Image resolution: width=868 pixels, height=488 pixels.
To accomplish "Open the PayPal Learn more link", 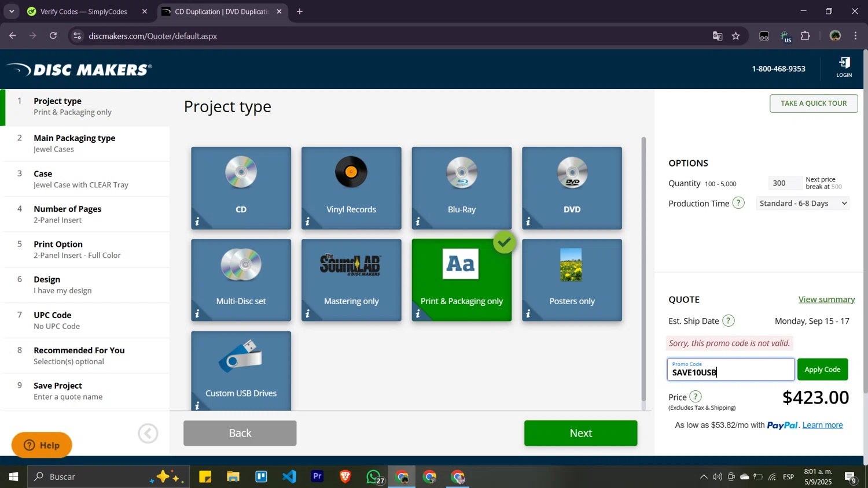I will (x=822, y=425).
